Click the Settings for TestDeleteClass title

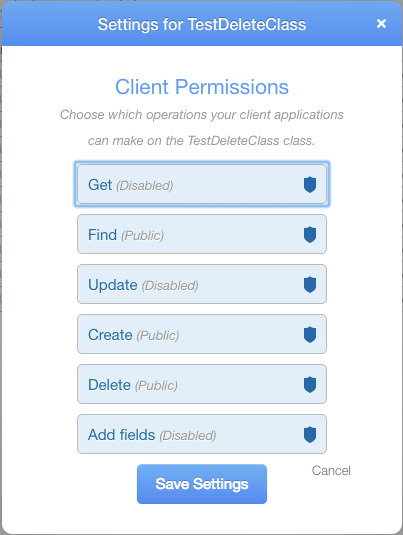(x=202, y=25)
